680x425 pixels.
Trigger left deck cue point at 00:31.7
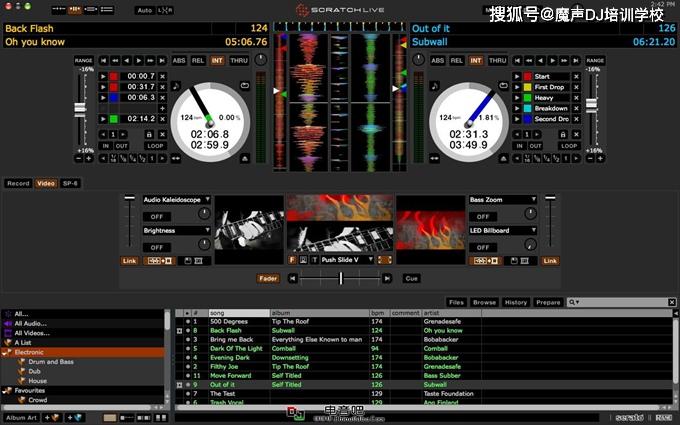click(103, 87)
